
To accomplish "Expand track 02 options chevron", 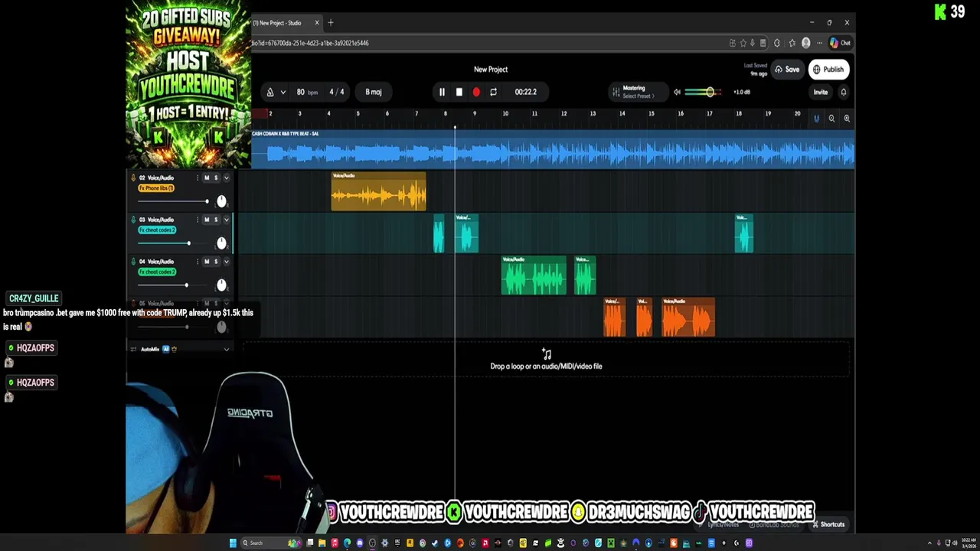I will pos(226,178).
